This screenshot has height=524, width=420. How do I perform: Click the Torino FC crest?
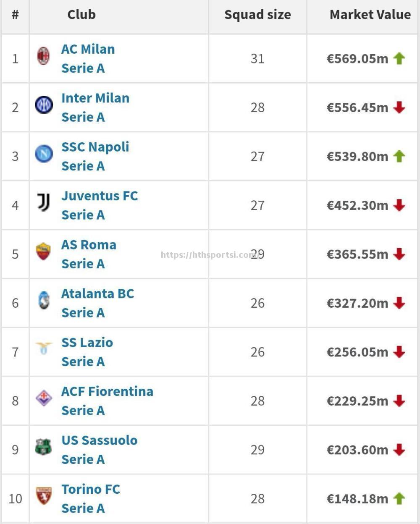click(x=44, y=496)
